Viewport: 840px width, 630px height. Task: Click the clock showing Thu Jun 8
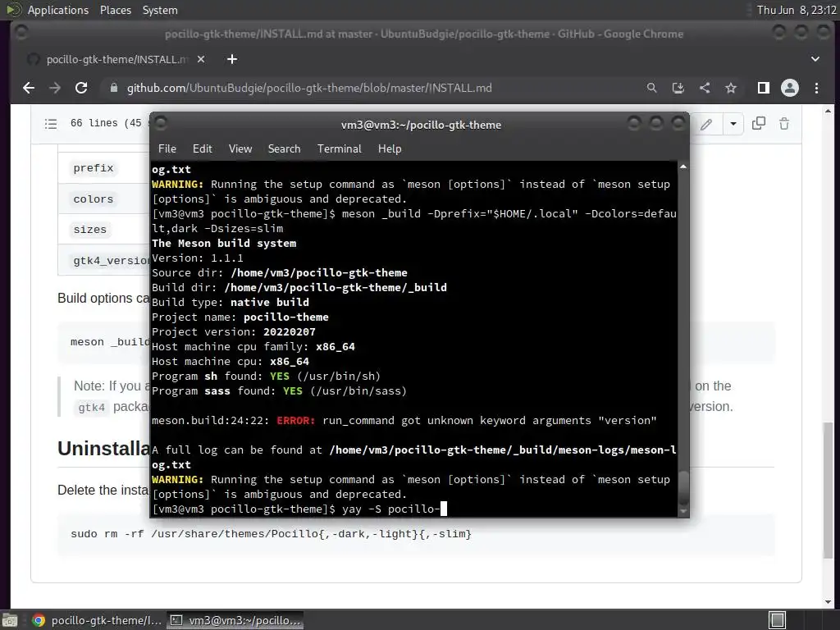point(796,10)
